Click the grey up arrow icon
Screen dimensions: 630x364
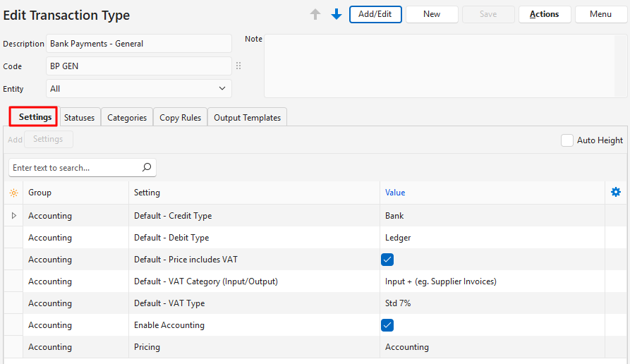[315, 15]
